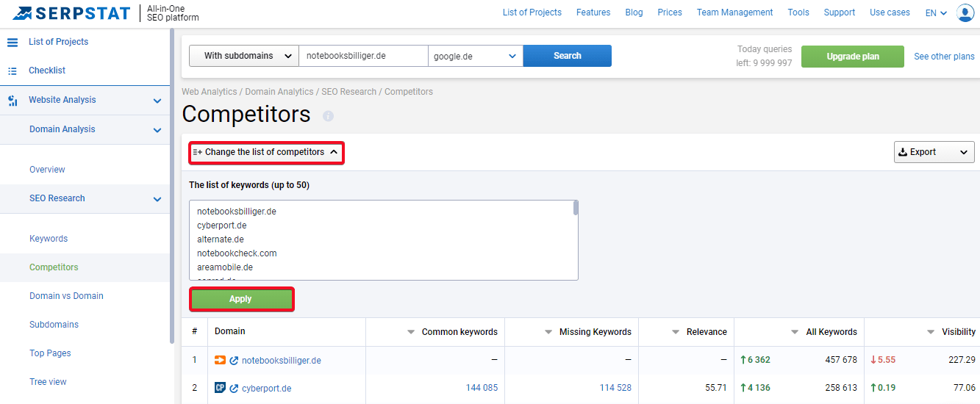980x404 pixels.
Task: Click the notebooksbilliger.de favicon in row 1
Action: [220, 360]
